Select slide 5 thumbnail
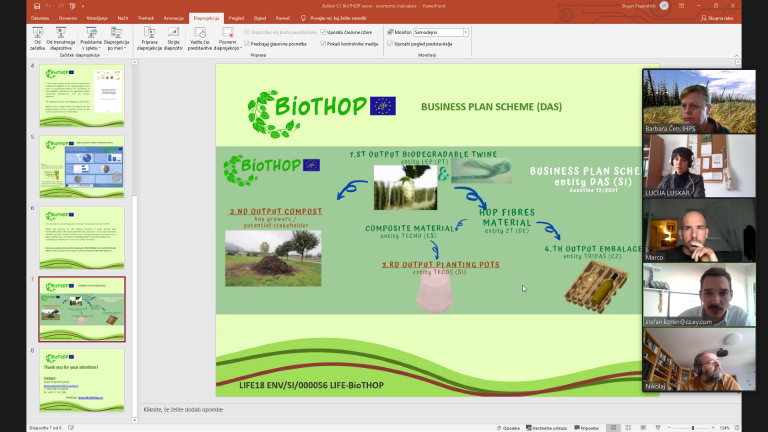Screen dimensions: 768x432 82,167
